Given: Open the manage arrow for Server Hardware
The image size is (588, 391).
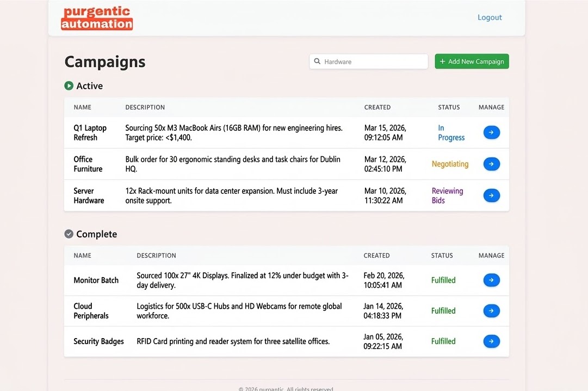Looking at the screenshot, I should tap(491, 195).
